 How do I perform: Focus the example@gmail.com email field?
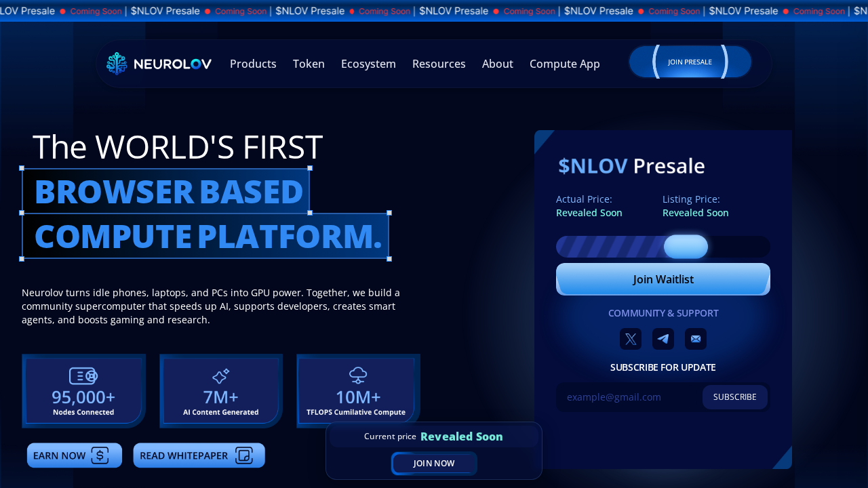[627, 397]
